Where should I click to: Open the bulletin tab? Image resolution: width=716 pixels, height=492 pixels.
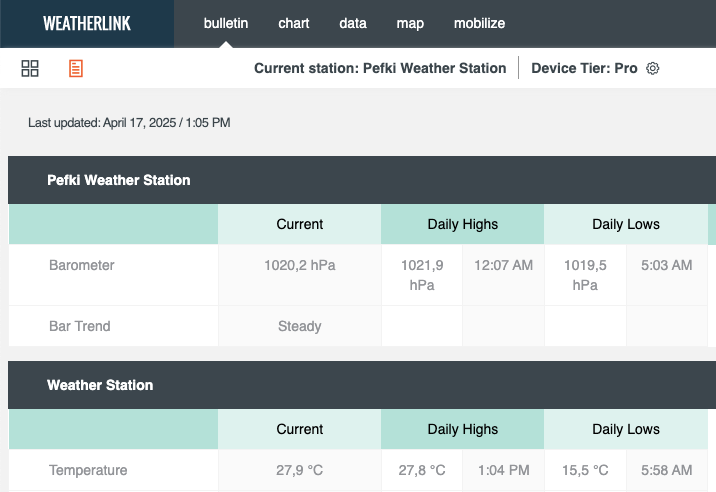[226, 23]
